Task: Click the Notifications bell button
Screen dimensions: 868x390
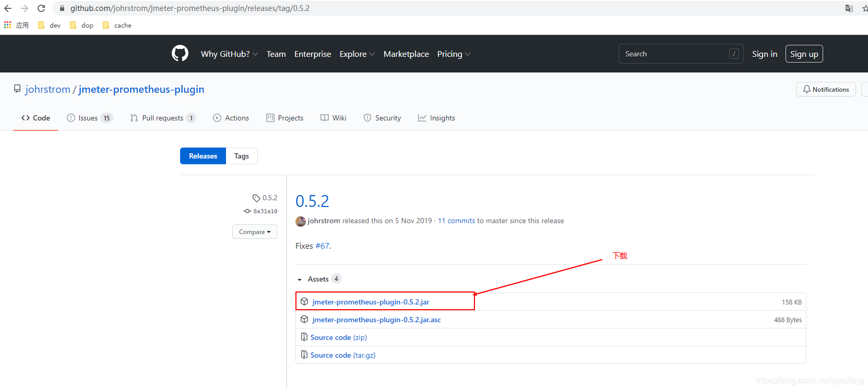Action: point(826,89)
